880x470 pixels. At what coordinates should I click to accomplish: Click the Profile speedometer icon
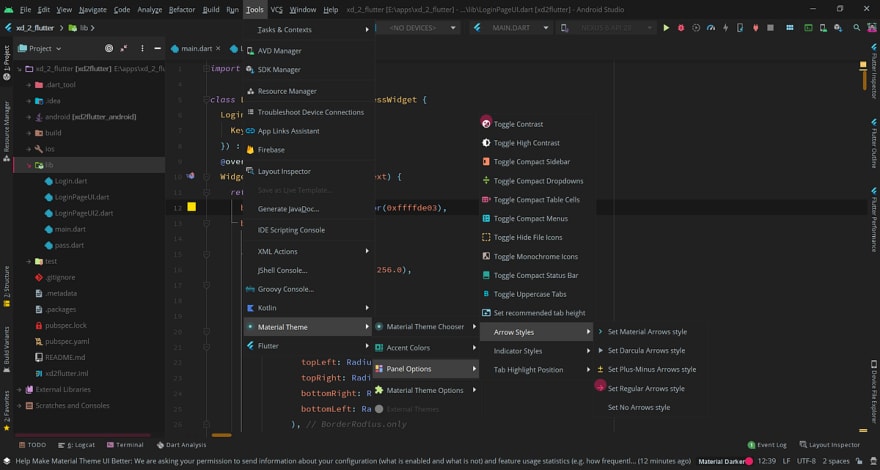pos(711,28)
